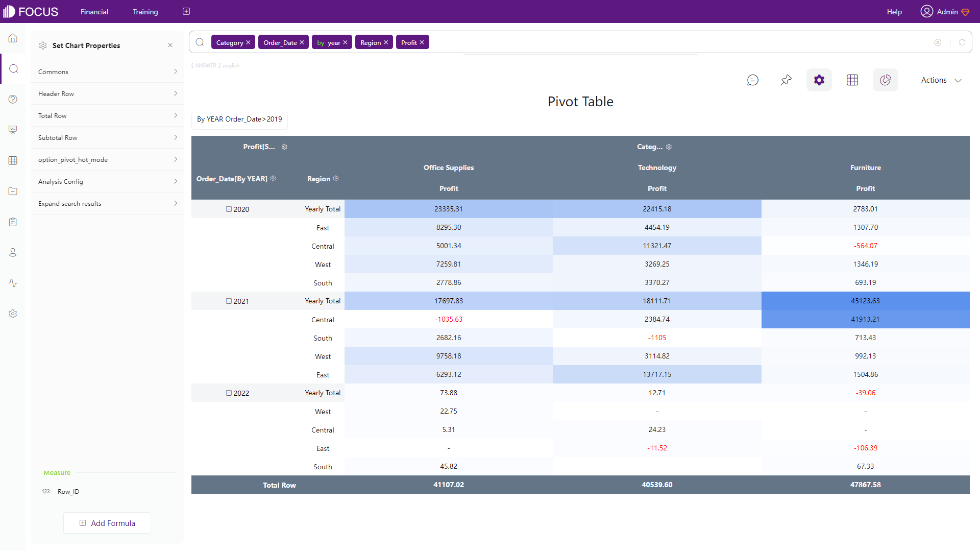Open the Order_Date header gear icon
Viewport: 980px width, 551px height.
tap(273, 178)
